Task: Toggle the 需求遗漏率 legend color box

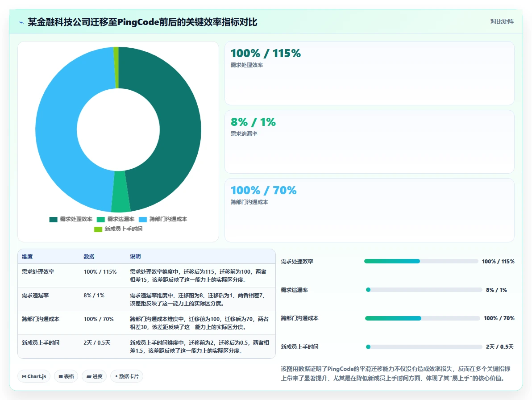Action: pyautogui.click(x=101, y=220)
